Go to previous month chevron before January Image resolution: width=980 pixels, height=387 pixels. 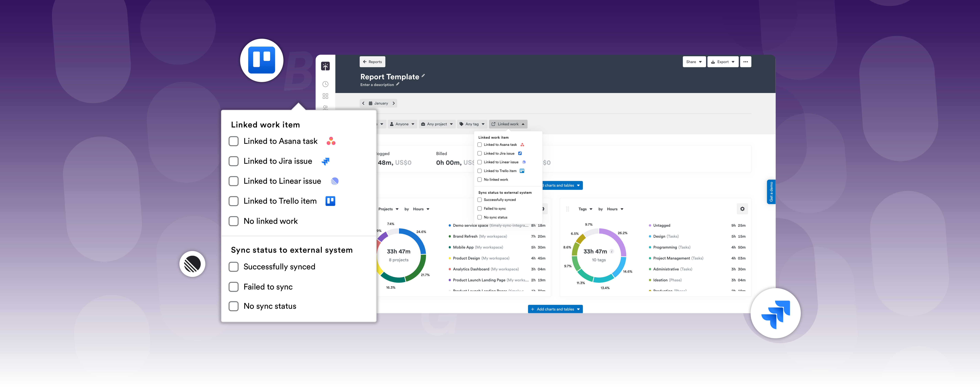[x=363, y=103]
